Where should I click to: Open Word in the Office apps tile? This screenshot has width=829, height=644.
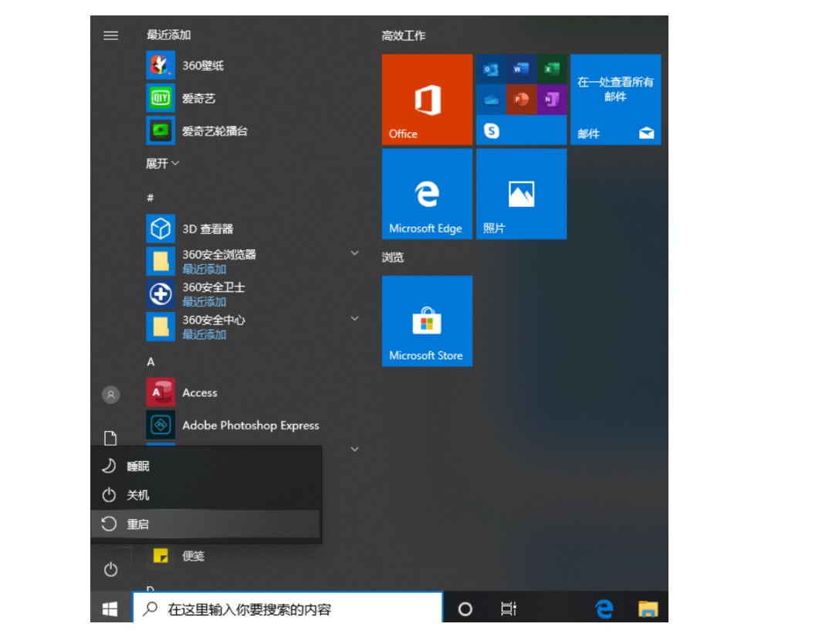tap(521, 69)
